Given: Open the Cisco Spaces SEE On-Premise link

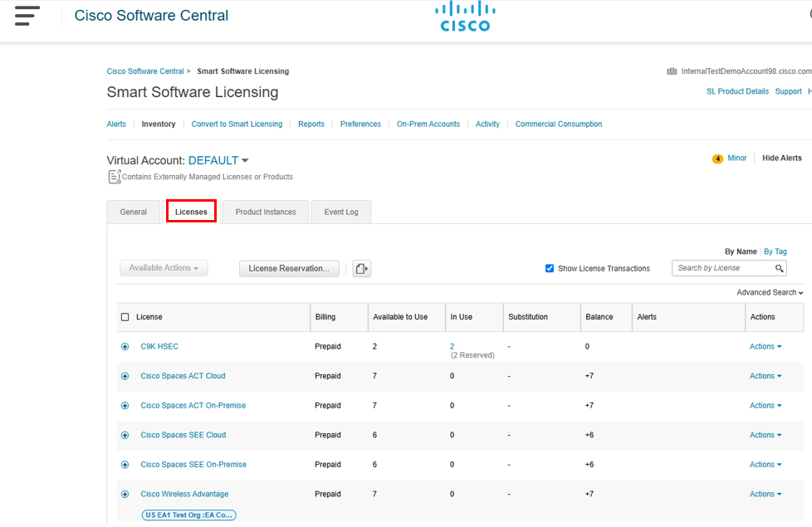Looking at the screenshot, I should point(193,465).
